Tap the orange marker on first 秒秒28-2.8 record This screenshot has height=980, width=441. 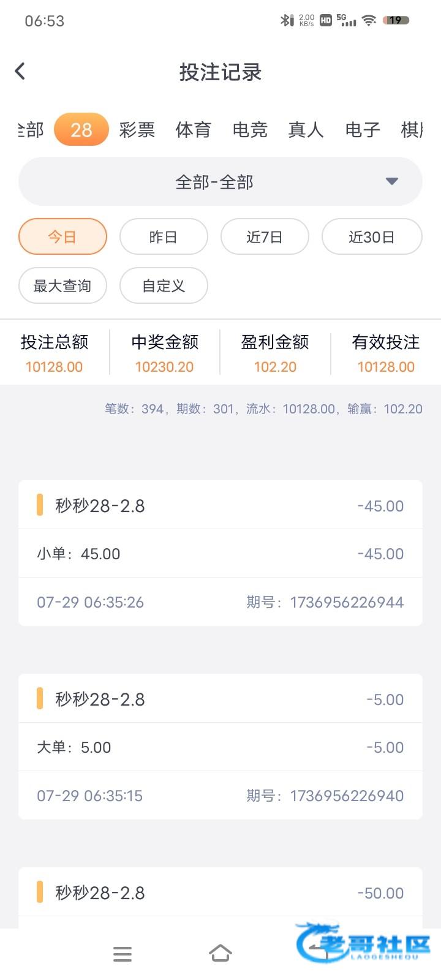point(40,505)
